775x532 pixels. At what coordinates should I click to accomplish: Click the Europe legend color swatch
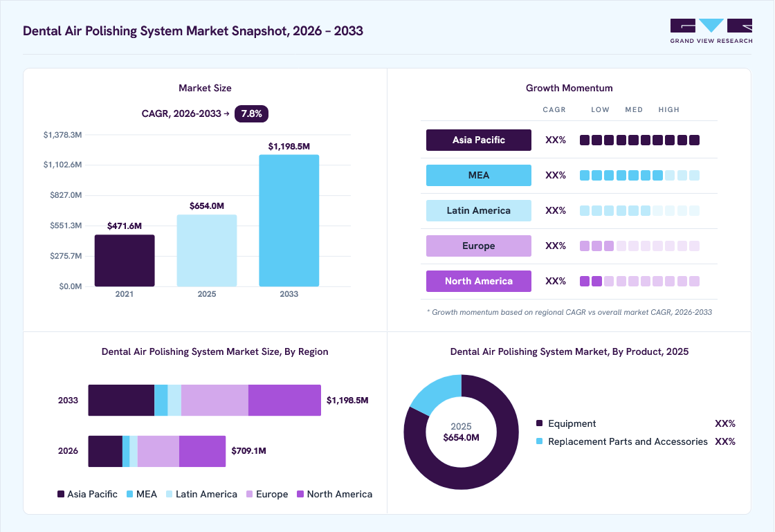point(250,494)
